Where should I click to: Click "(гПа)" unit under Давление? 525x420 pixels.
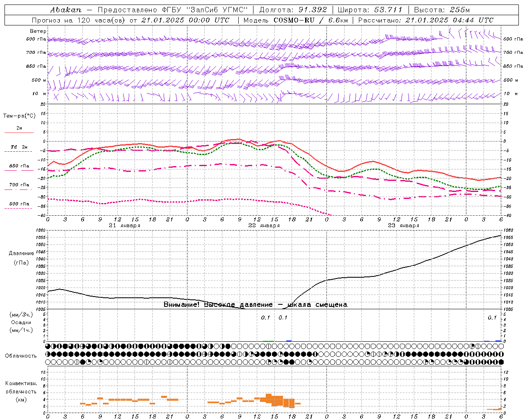pos(21,263)
